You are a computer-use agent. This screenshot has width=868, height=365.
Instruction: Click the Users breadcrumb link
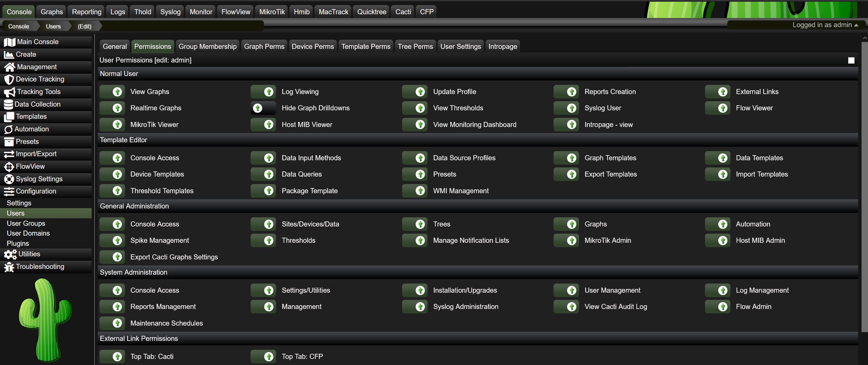pos(53,26)
